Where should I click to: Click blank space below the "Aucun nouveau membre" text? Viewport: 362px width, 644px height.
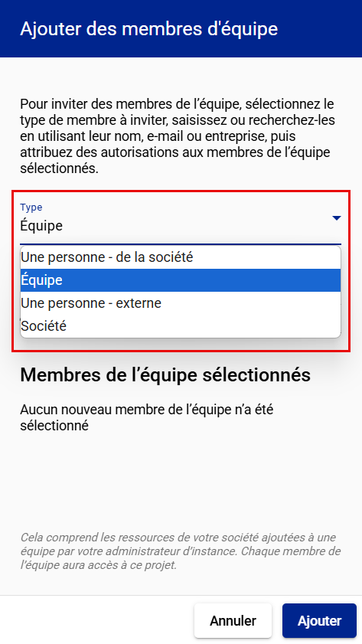[181, 481]
